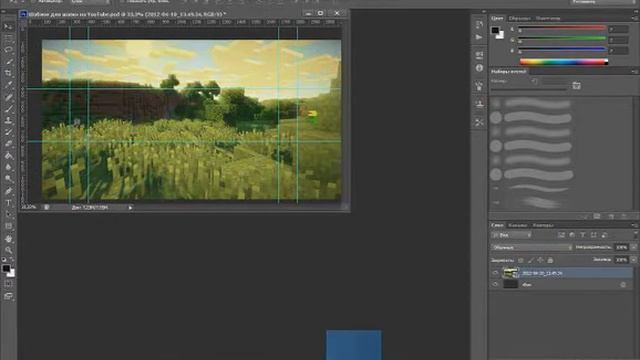Select the Crop tool
The height and width of the screenshot is (360, 640).
tap(8, 73)
